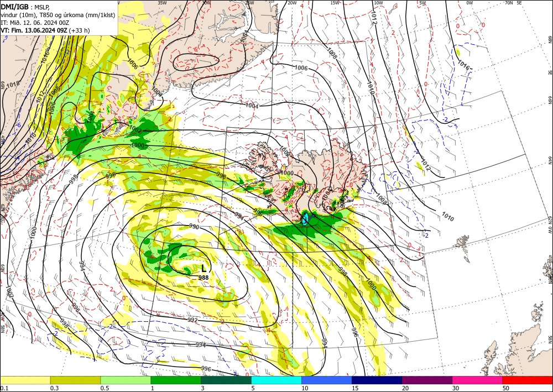Viewport: 553px width, 392px height.
Task: Click the '50' legend scale value
Action: [506, 388]
